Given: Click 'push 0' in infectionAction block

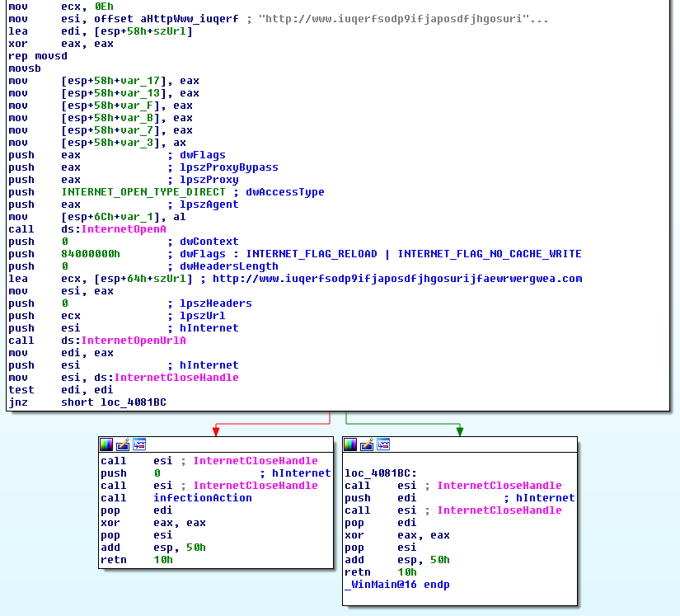Looking at the screenshot, I should click(x=130, y=473).
